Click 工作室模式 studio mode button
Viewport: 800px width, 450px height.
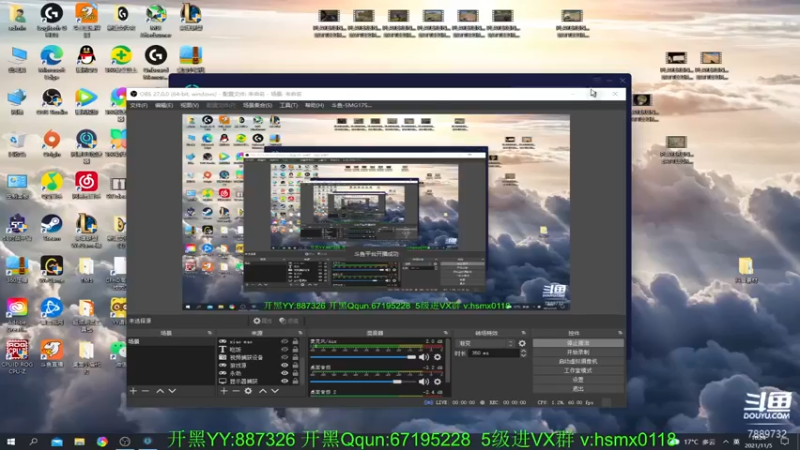click(578, 370)
